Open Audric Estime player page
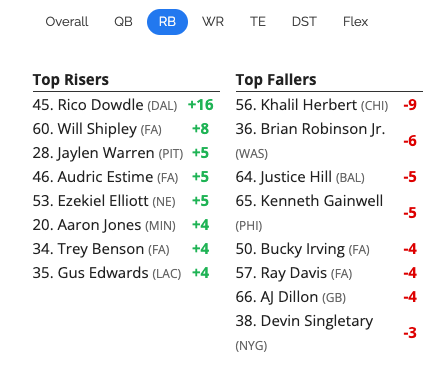 click(x=105, y=177)
